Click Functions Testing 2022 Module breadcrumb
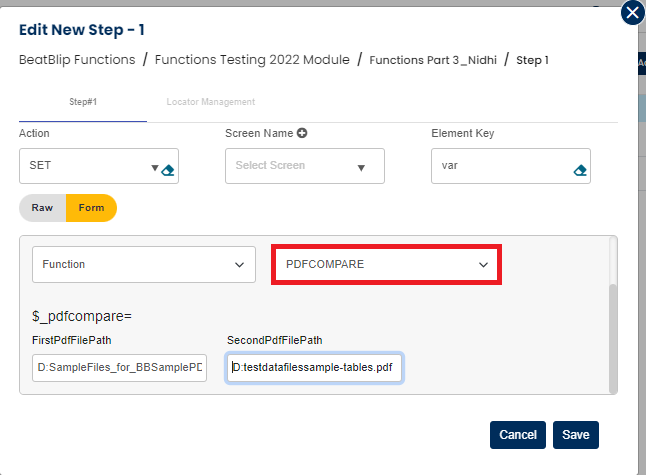Screen dimensions: 646x475 [x=252, y=60]
